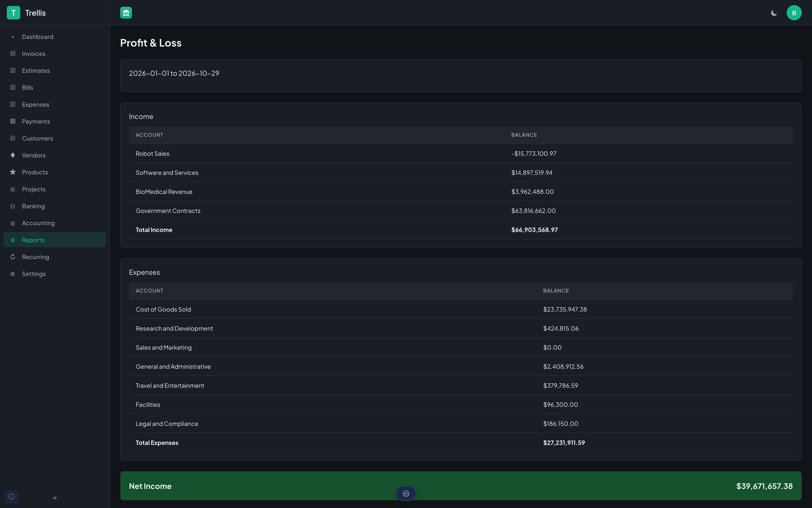The width and height of the screenshot is (812, 508).
Task: Click the Customers sidebar icon
Action: [12, 138]
